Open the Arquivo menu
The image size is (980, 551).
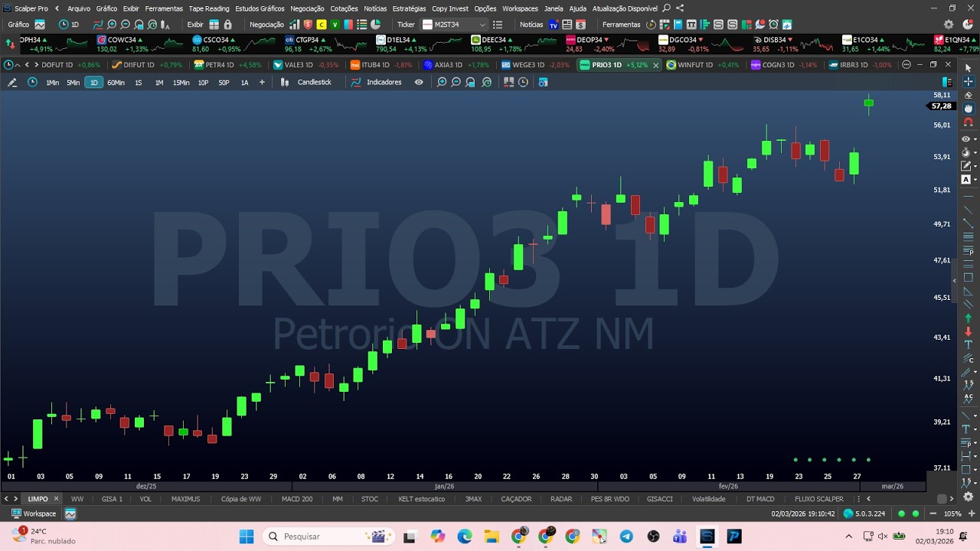coord(79,8)
